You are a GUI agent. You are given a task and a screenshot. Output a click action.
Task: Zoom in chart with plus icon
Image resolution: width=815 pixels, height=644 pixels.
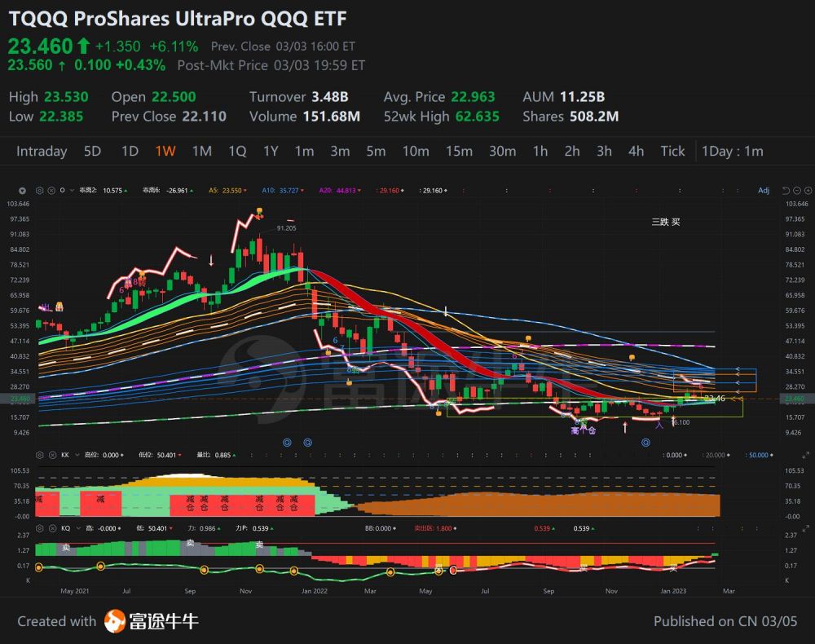[x=808, y=191]
